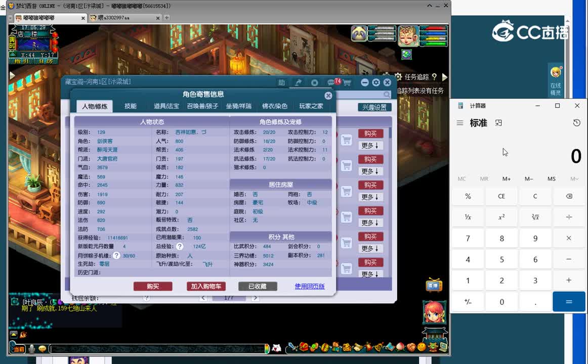Click the panda pet avatar
The height and width of the screenshot is (364, 588).
click(359, 34)
